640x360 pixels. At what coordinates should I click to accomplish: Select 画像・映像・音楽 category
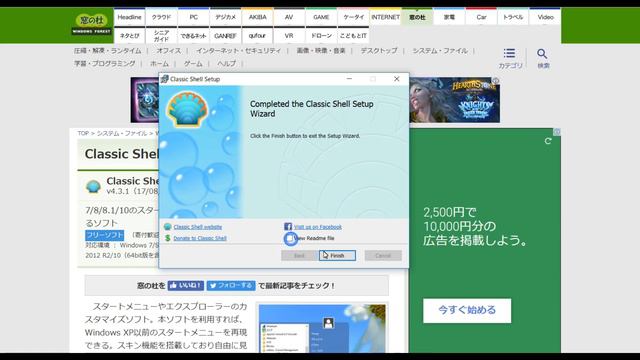(x=321, y=51)
